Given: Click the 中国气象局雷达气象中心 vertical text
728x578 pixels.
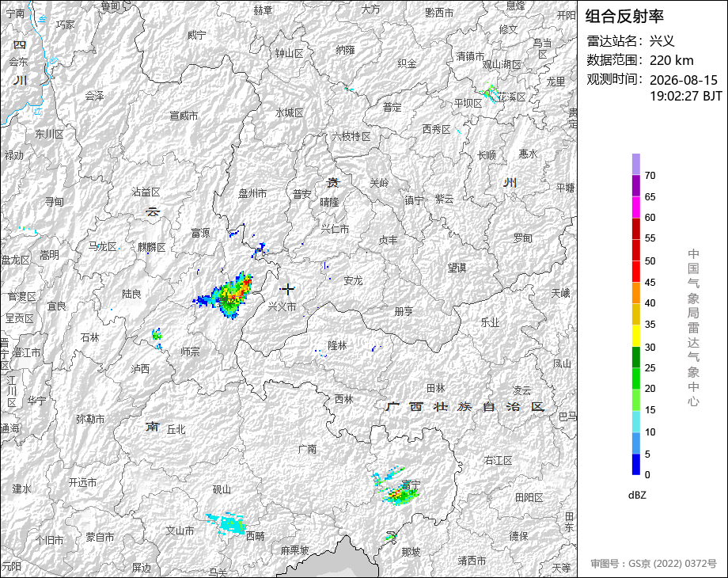Looking at the screenshot, I should point(693,328).
